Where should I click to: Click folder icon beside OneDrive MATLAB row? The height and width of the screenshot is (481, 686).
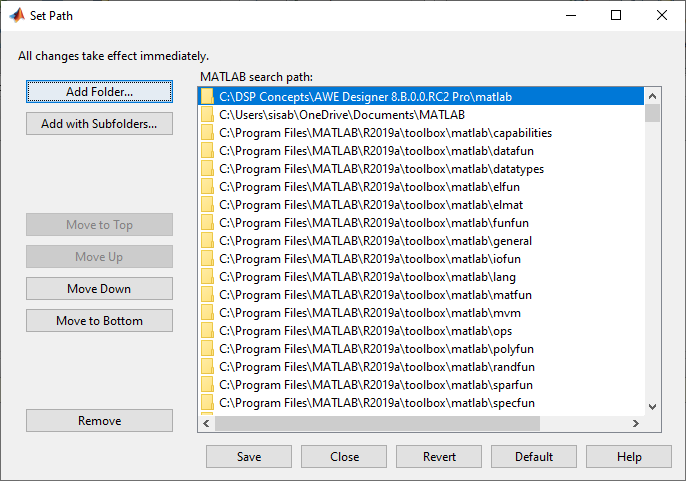click(207, 114)
